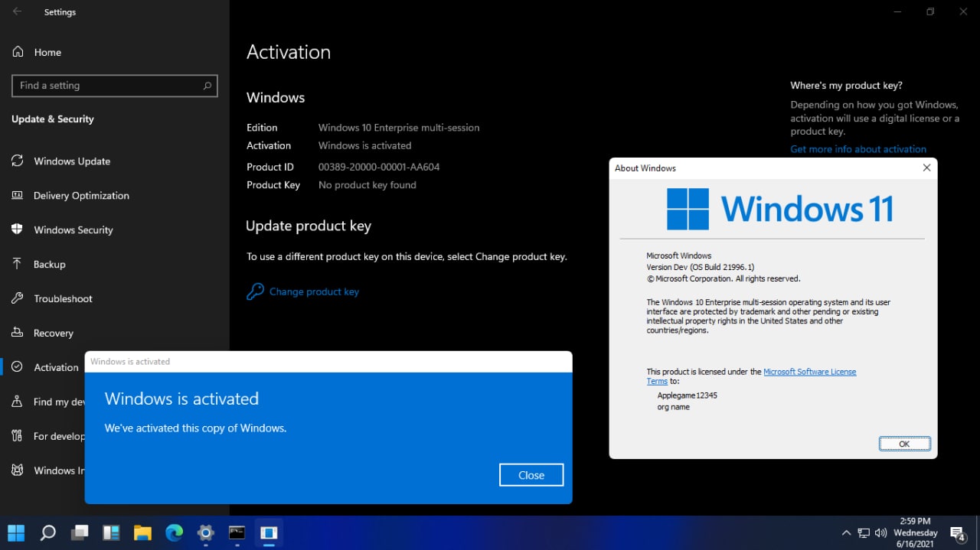Image resolution: width=980 pixels, height=550 pixels.
Task: Click the Windows Insider sidebar icon
Action: [x=17, y=470]
